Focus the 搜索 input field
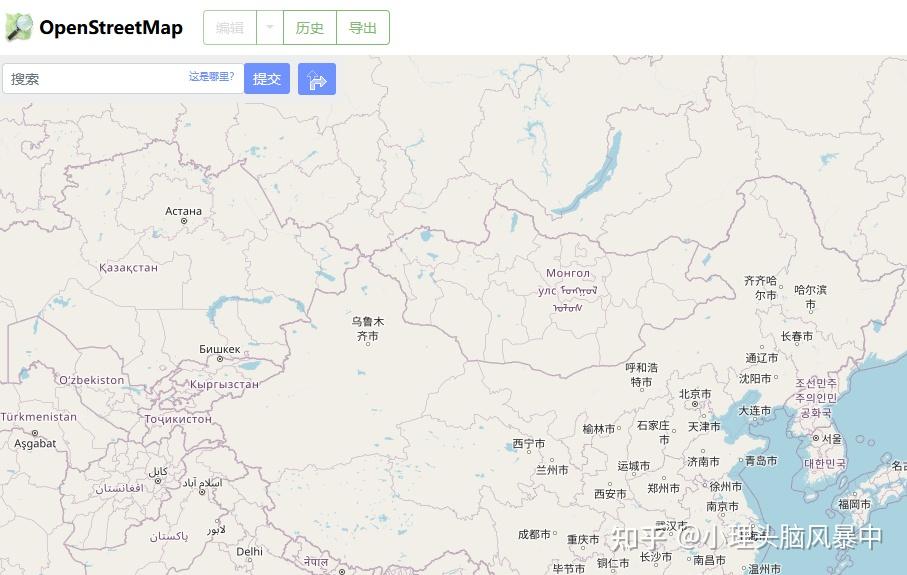 pos(95,79)
